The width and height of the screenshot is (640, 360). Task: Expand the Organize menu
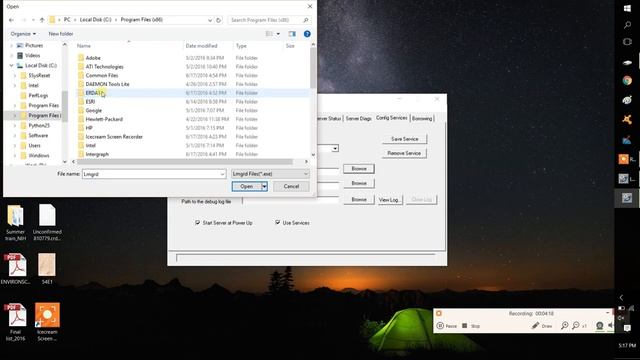click(23, 34)
